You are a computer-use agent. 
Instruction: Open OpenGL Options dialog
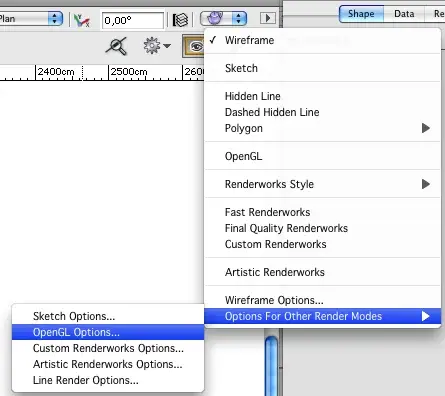(x=108, y=332)
